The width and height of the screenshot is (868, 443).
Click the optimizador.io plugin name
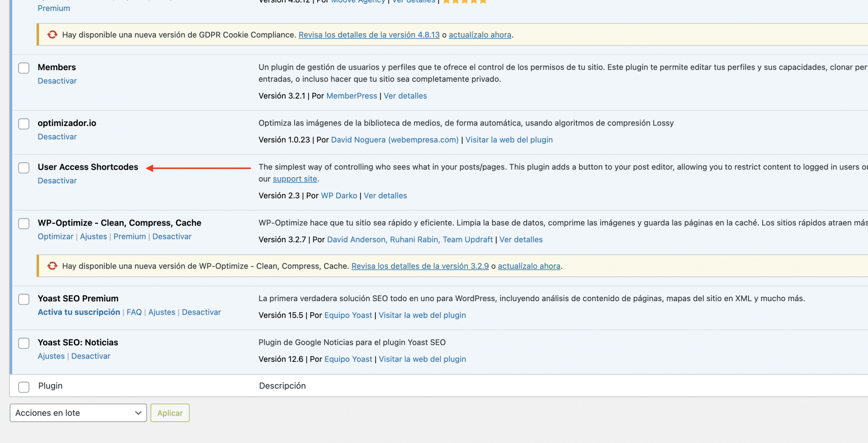coord(67,123)
